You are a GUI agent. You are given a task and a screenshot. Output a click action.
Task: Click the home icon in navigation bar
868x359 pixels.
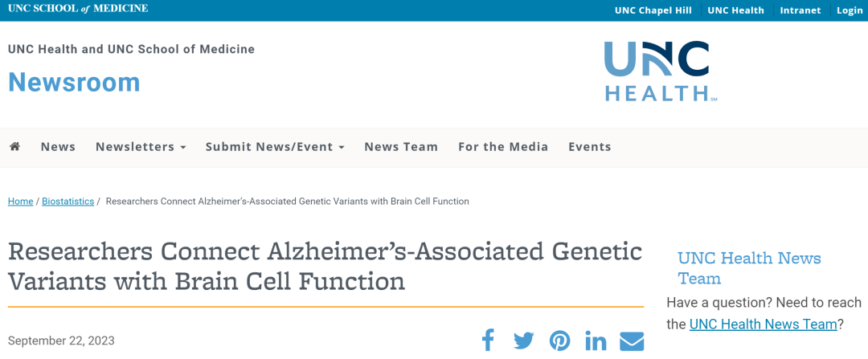[x=15, y=147]
